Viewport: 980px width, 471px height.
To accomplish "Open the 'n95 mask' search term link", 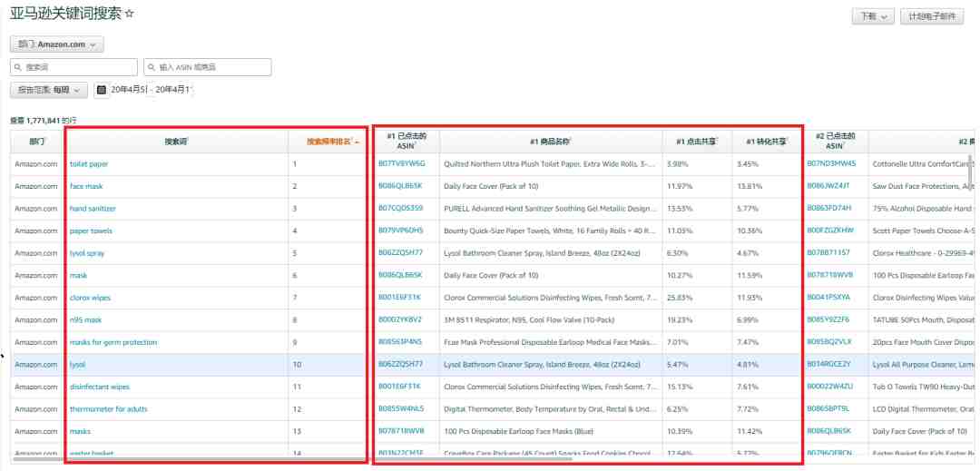I will pos(85,319).
